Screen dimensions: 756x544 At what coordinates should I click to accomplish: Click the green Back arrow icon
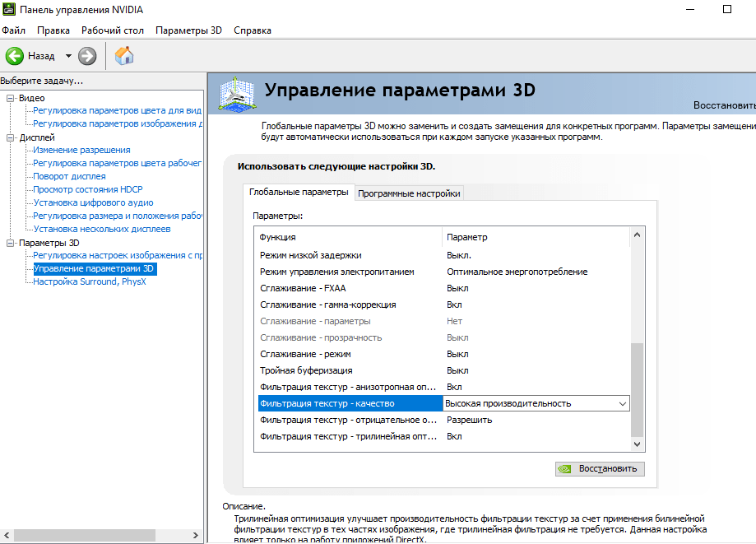pyautogui.click(x=15, y=56)
